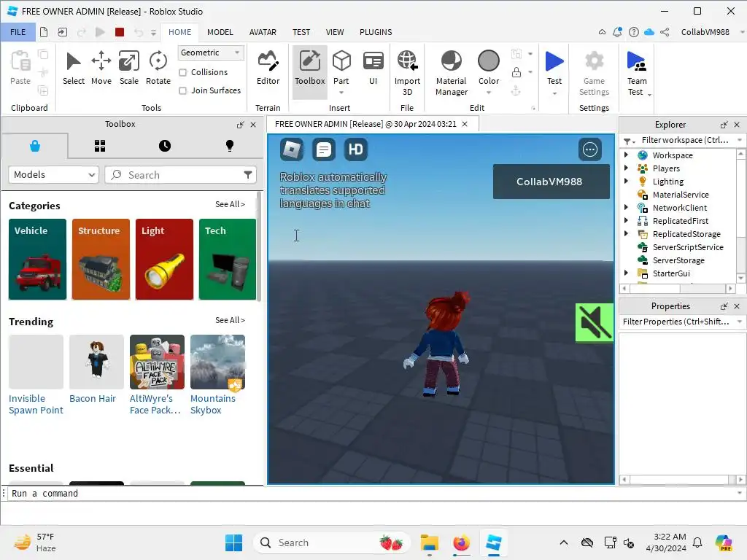Click the Toolbox Search field
Screen dimensions: 747x560
(181, 175)
